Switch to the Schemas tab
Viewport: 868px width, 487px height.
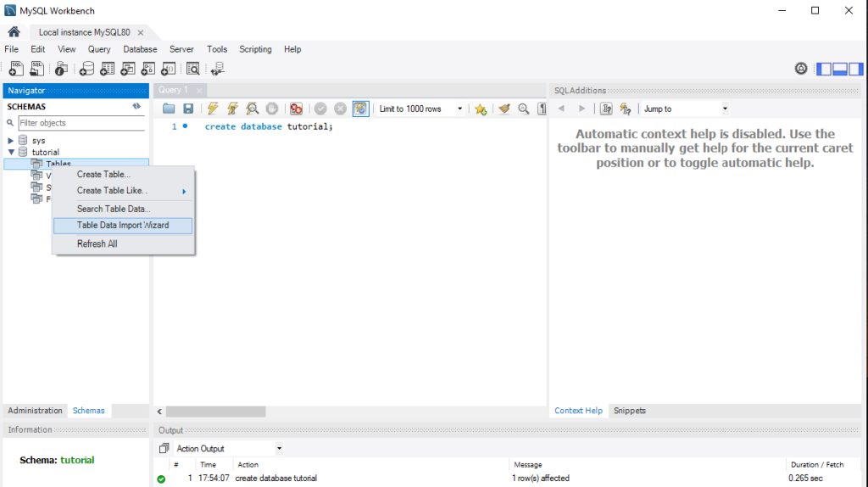88,411
